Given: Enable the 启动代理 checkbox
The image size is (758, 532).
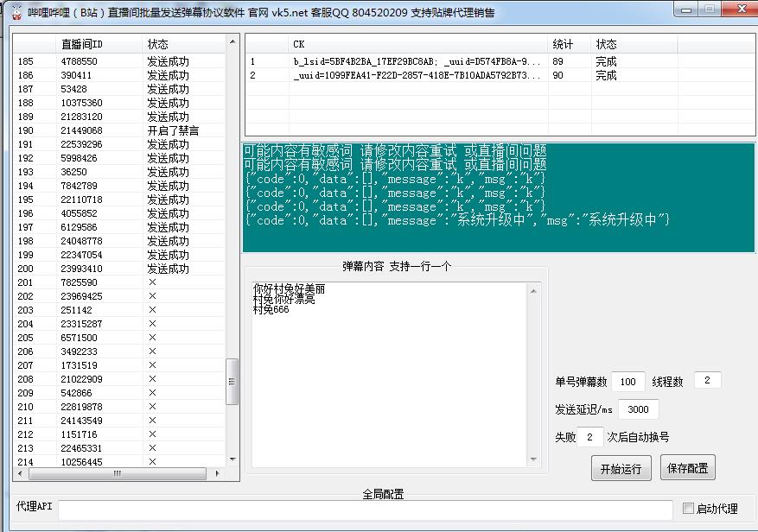Looking at the screenshot, I should [x=689, y=509].
